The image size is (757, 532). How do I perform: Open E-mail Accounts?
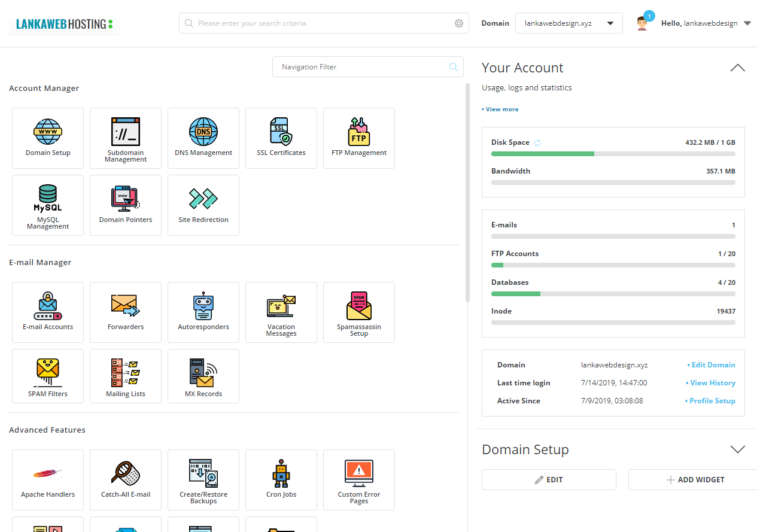pyautogui.click(x=48, y=312)
